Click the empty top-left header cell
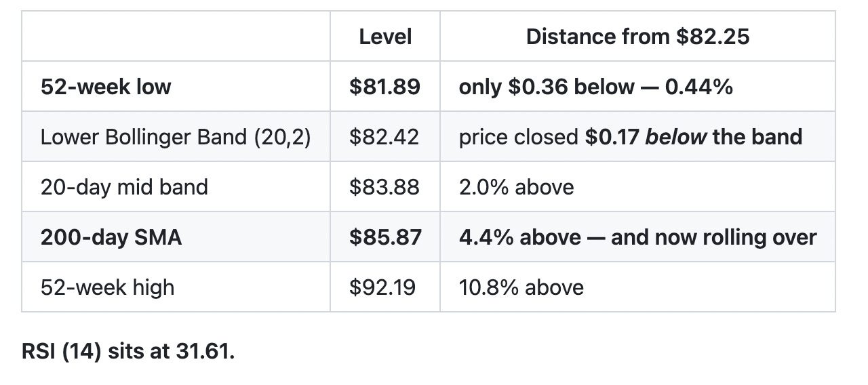 [176, 37]
